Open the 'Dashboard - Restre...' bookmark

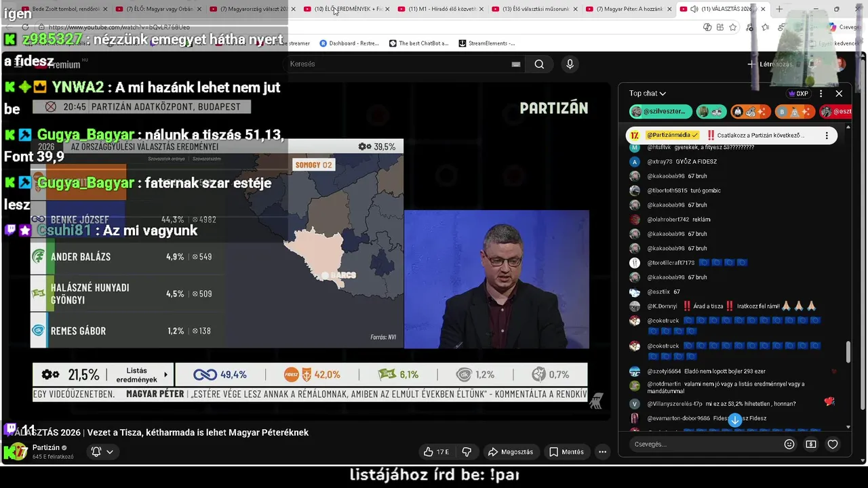(348, 43)
